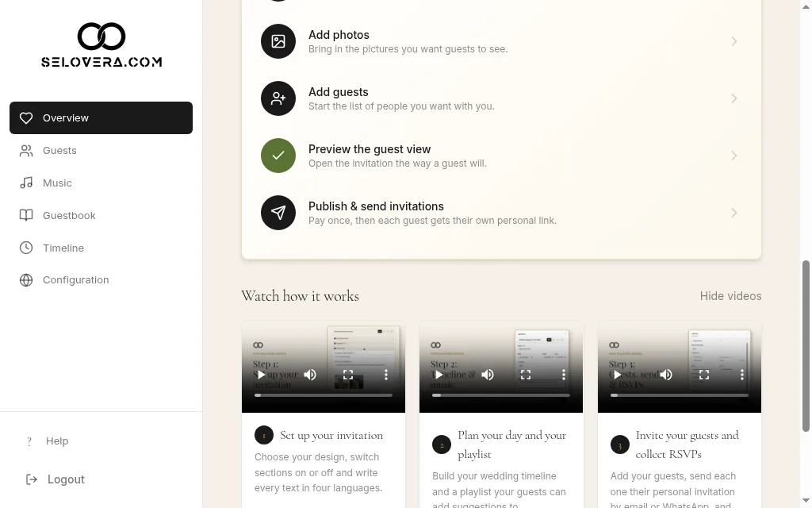This screenshot has width=812, height=508.
Task: Mute the Step 2 video
Action: tap(488, 375)
